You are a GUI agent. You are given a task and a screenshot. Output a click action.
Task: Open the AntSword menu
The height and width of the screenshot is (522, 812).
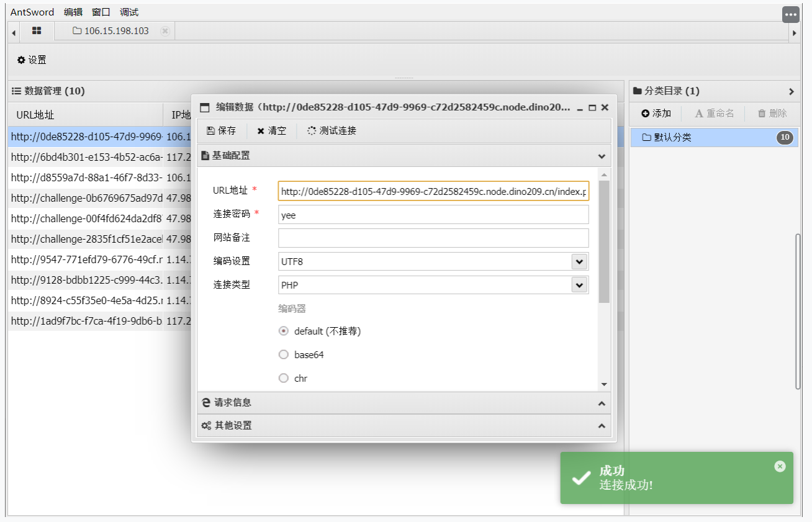click(32, 12)
